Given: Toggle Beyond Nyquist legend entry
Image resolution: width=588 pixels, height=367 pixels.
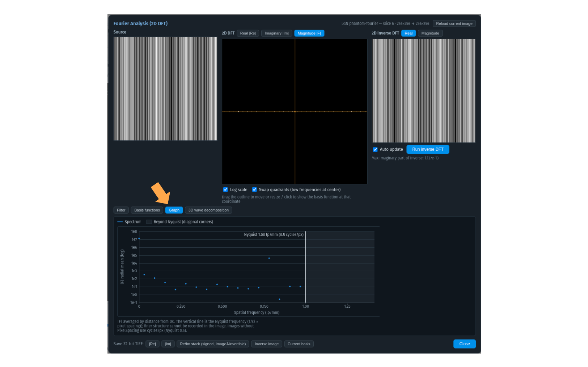Looking at the screenshot, I should (180, 222).
